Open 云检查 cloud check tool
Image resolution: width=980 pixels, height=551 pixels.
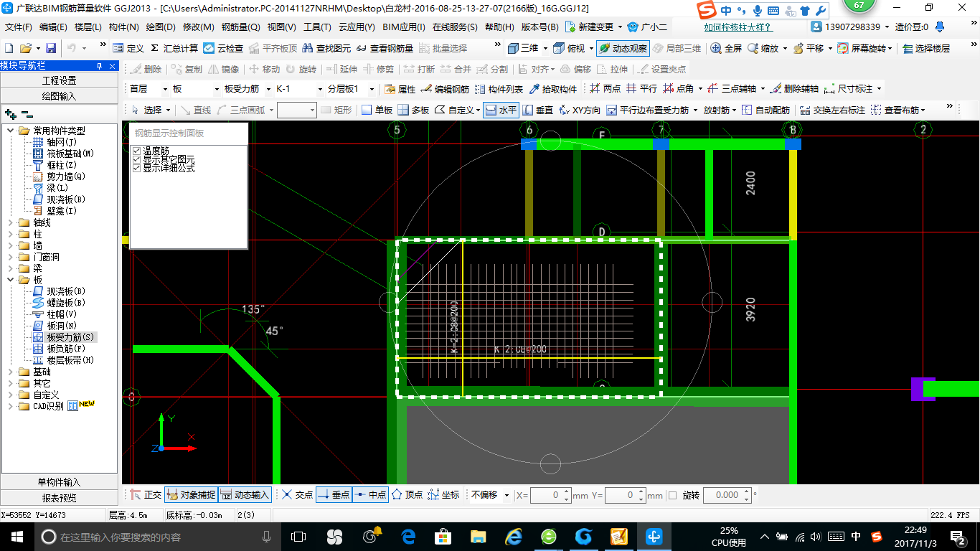[x=223, y=48]
